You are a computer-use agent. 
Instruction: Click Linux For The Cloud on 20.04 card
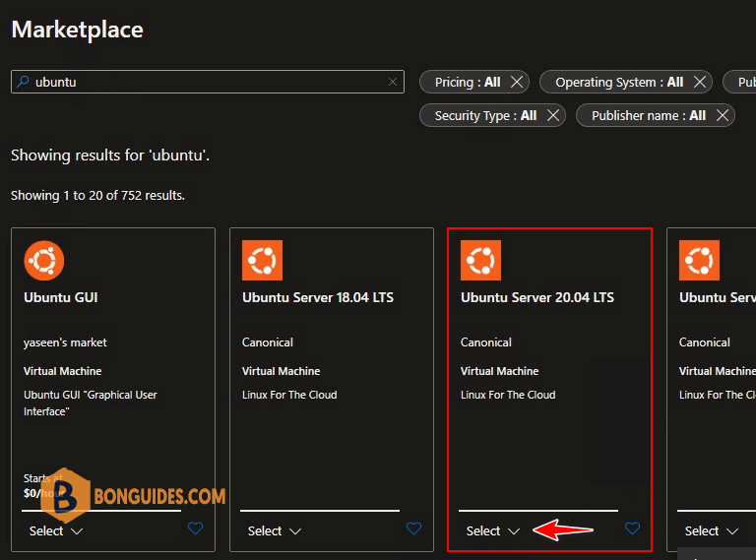pyautogui.click(x=508, y=395)
